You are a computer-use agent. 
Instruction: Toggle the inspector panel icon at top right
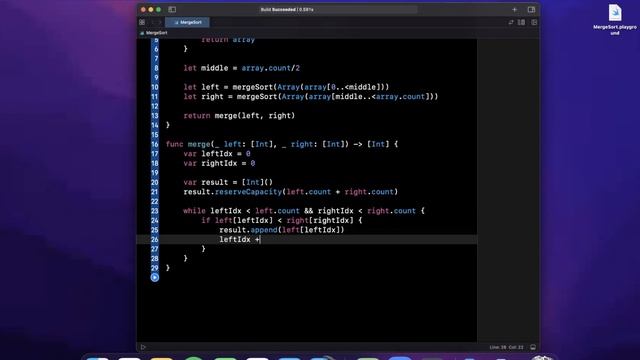(x=531, y=9)
